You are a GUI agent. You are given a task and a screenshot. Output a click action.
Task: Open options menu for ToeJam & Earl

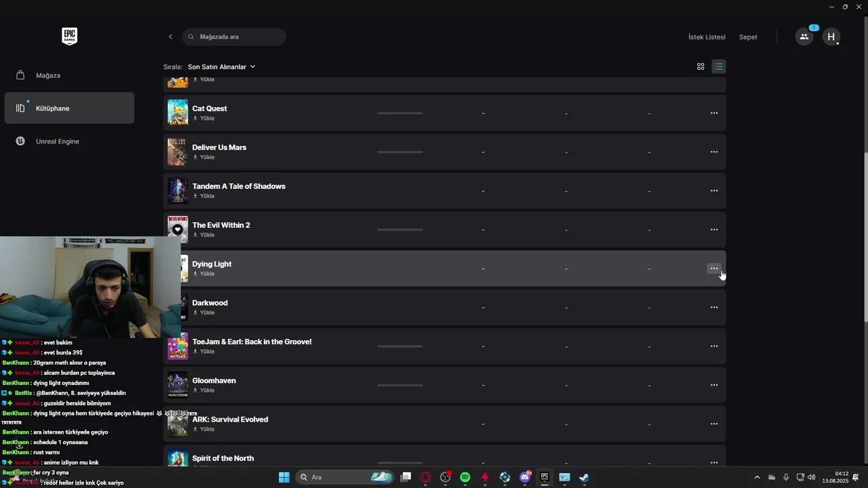(714, 346)
